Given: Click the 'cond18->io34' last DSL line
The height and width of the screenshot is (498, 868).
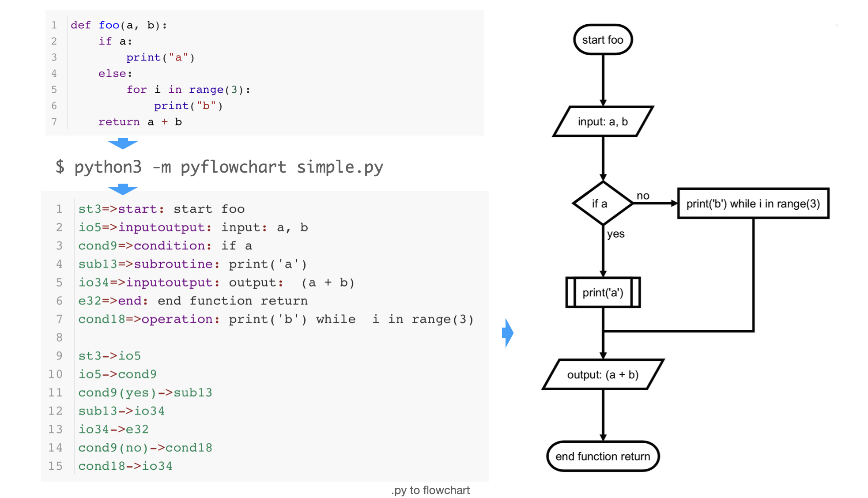Looking at the screenshot, I should pyautogui.click(x=125, y=466).
